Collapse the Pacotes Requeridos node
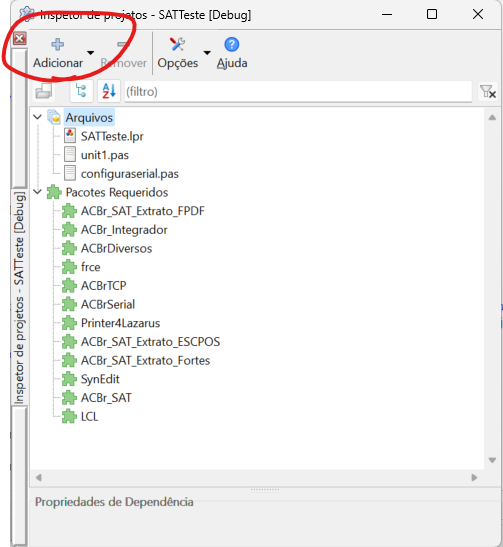 [x=37, y=192]
